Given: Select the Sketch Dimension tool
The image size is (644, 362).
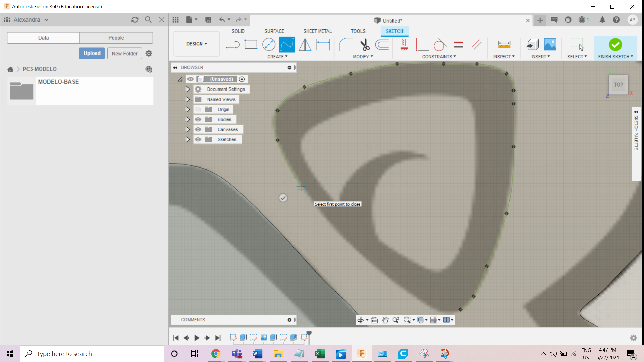Looking at the screenshot, I should 323,45.
